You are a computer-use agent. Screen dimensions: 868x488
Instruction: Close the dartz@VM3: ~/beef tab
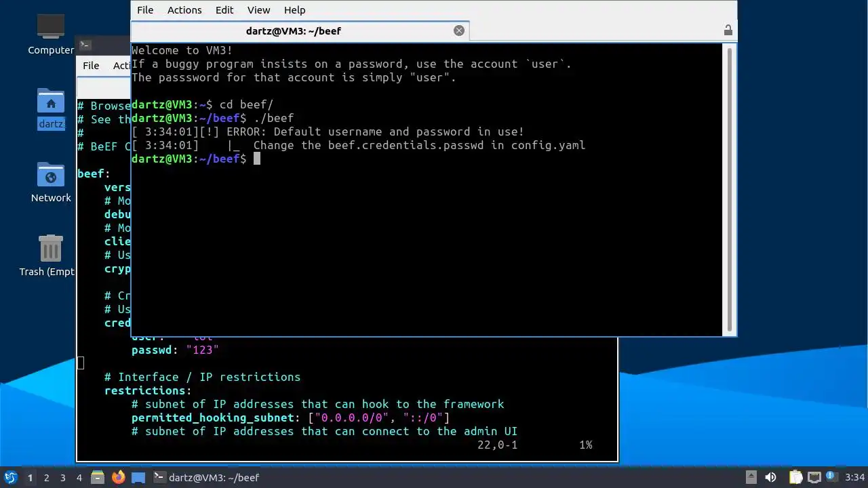[459, 30]
